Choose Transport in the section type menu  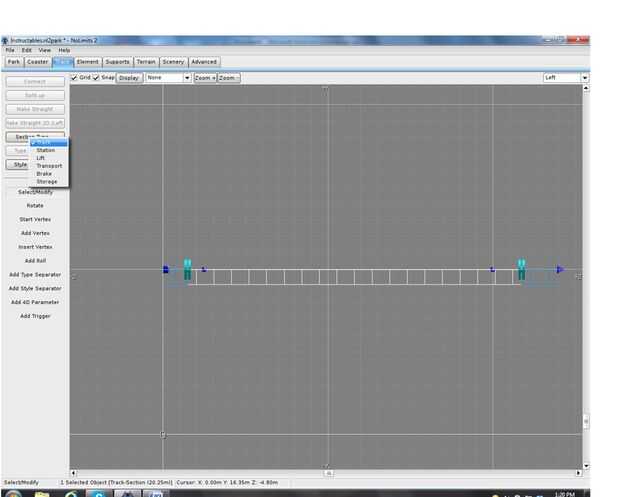[x=49, y=166]
